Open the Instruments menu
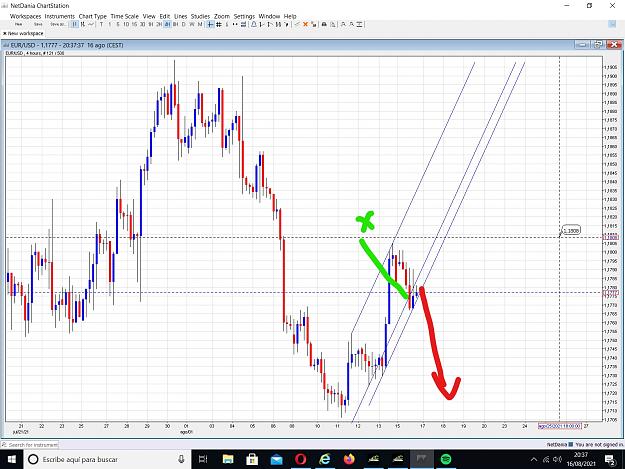 tap(60, 16)
